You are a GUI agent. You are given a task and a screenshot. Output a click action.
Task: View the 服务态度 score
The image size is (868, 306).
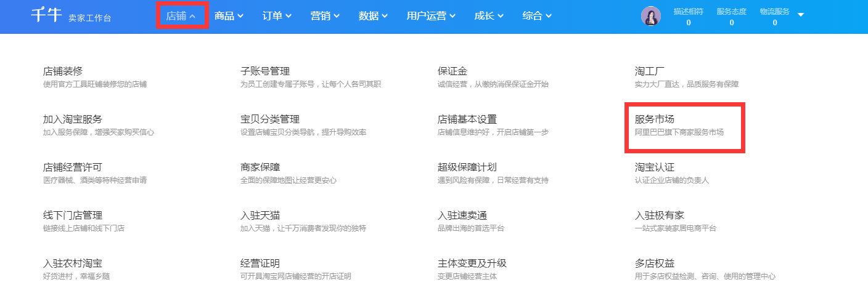point(731,17)
